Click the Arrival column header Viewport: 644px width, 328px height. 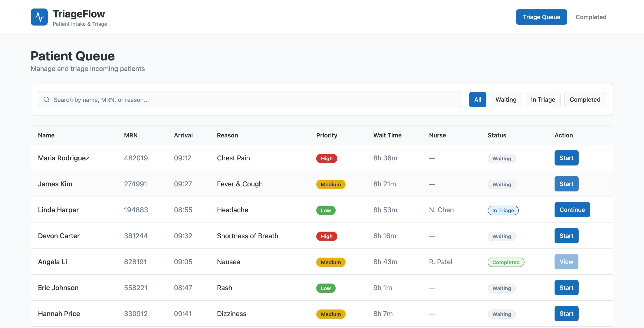[183, 135]
